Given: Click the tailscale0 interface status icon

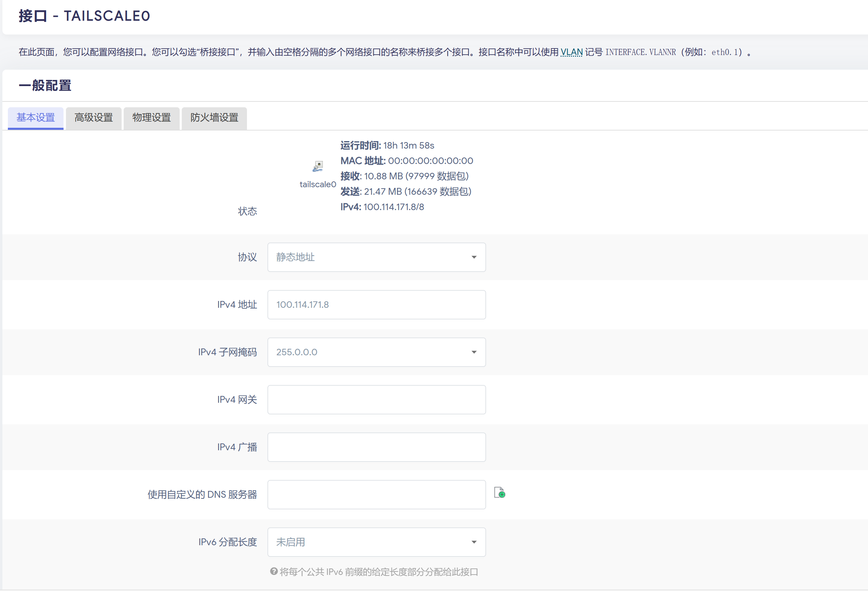Looking at the screenshot, I should pos(317,166).
